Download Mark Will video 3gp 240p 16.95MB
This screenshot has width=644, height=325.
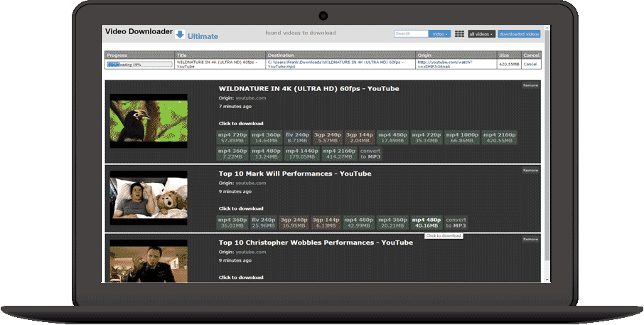(x=294, y=223)
